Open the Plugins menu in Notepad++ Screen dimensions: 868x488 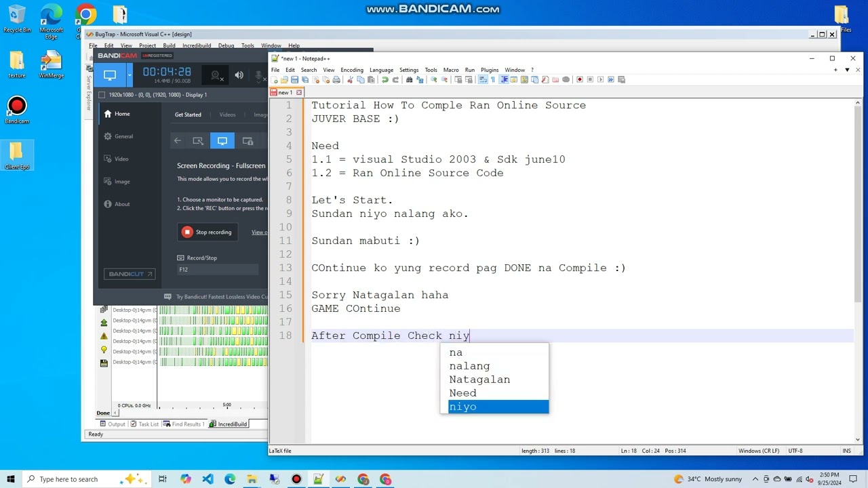(x=490, y=70)
